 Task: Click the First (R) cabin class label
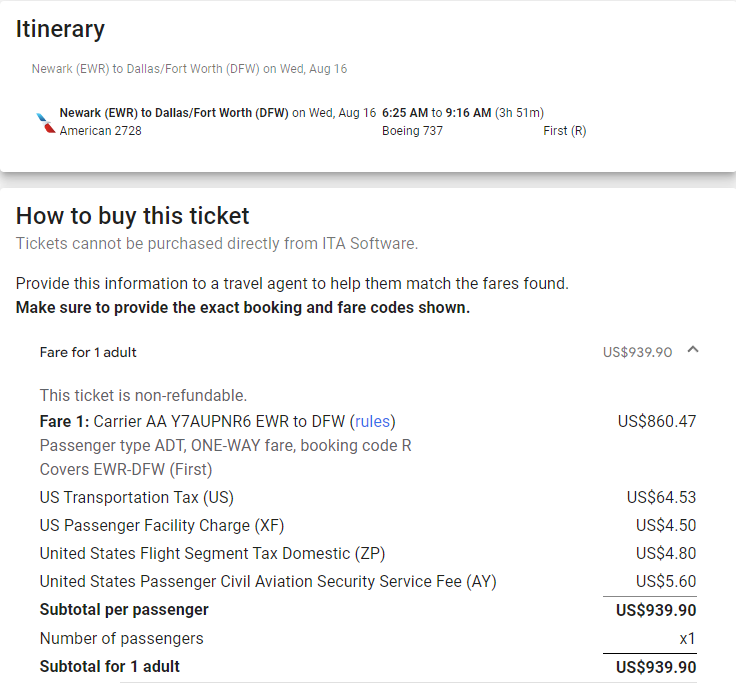click(x=565, y=131)
